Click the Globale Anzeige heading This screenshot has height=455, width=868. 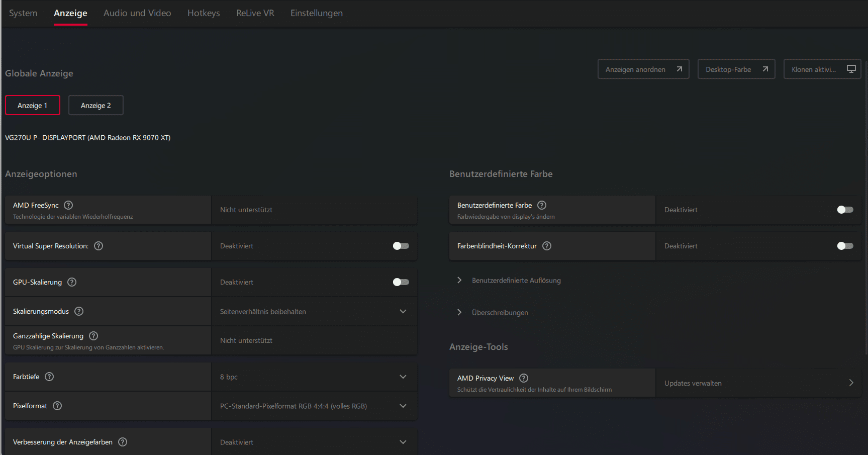click(39, 73)
